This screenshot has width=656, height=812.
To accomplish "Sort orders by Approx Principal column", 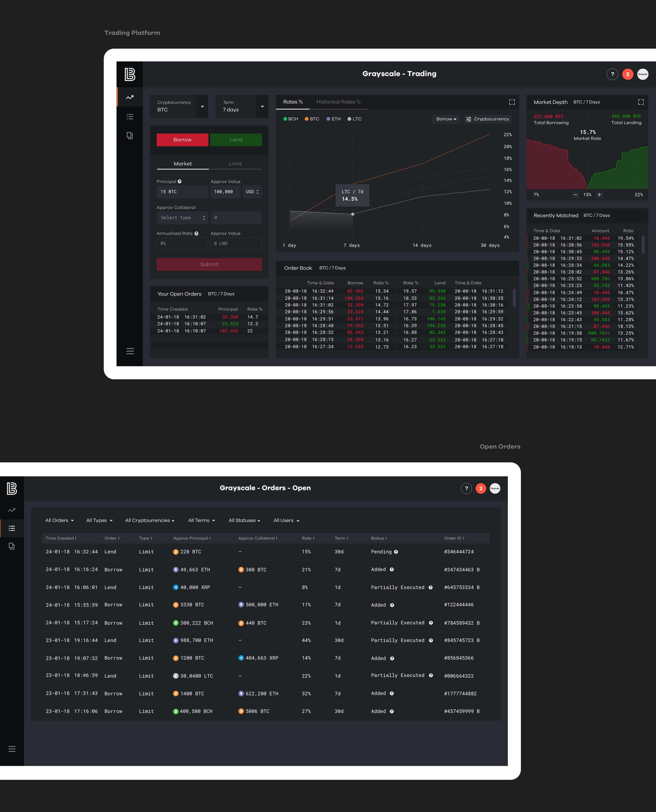I will [192, 538].
